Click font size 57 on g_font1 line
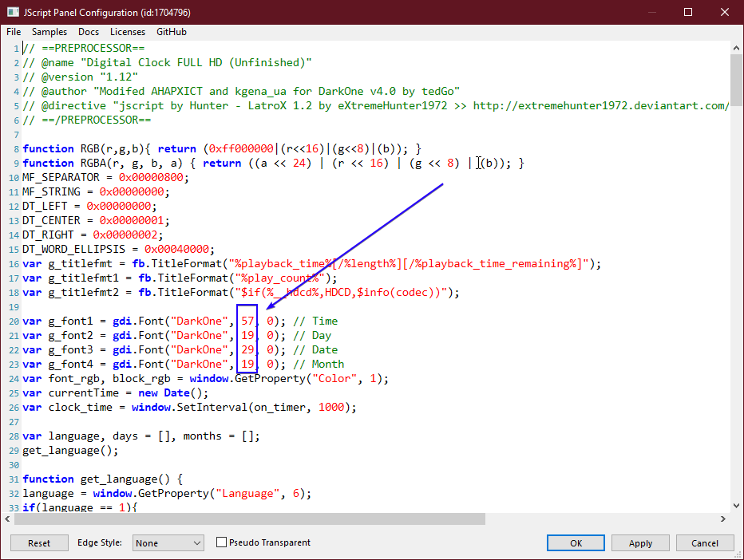The height and width of the screenshot is (560, 744). pyautogui.click(x=247, y=321)
